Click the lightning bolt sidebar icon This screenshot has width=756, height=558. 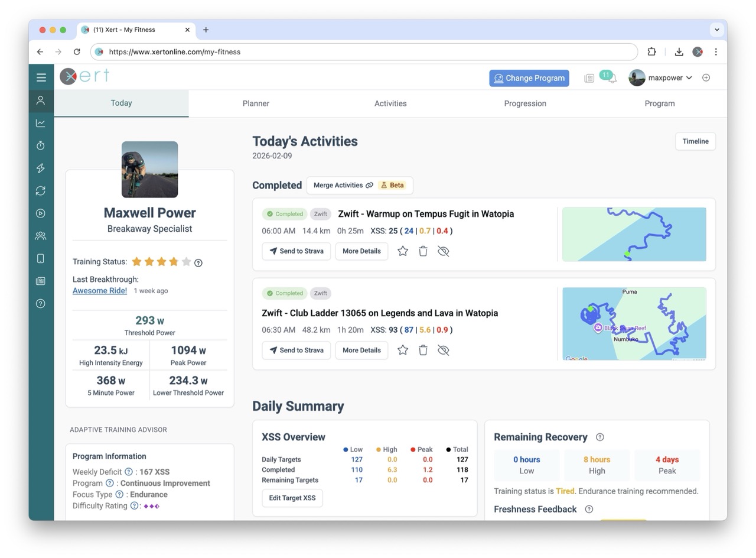tap(41, 168)
